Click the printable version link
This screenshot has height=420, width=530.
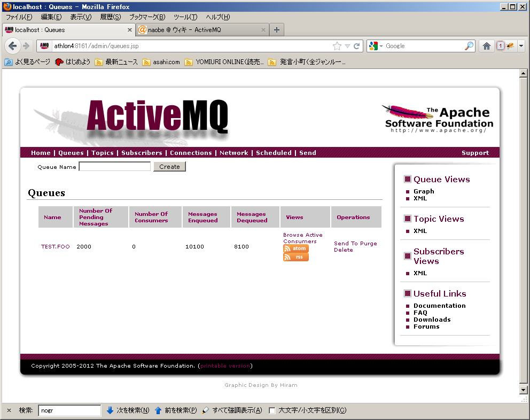[225, 366]
